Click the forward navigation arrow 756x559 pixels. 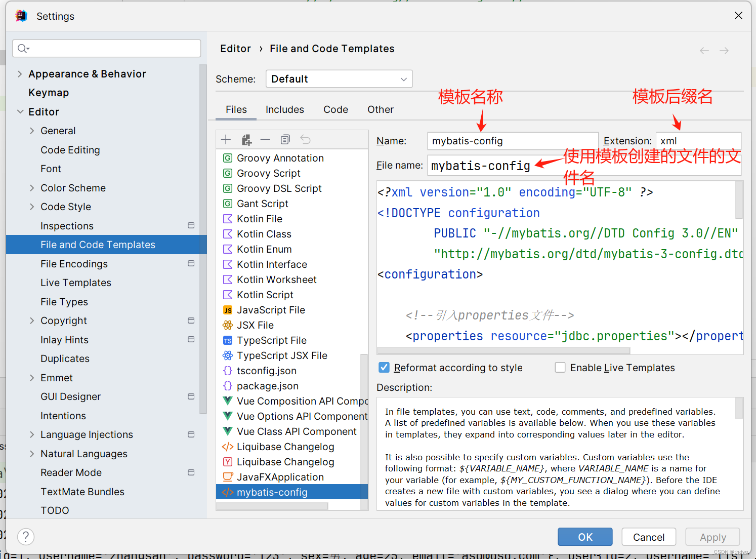(x=724, y=51)
